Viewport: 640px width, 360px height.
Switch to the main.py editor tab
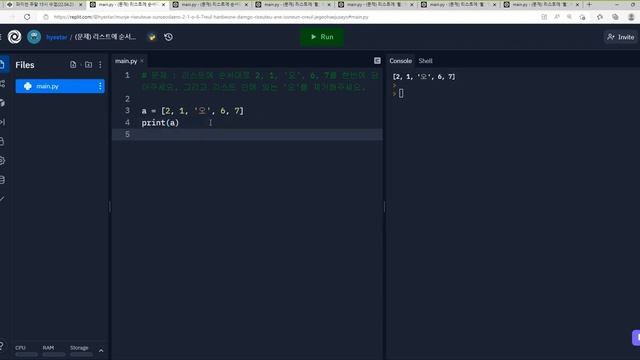pos(126,61)
